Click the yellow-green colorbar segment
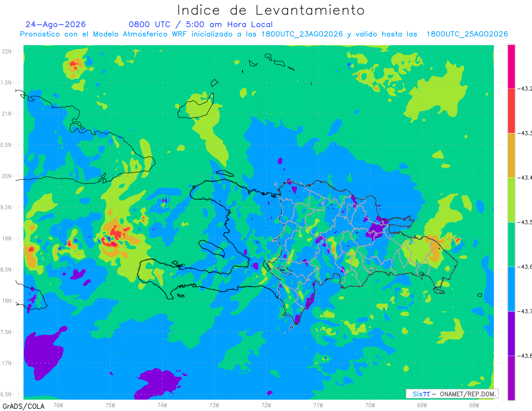Screen dimensions: 532x411 click(x=511, y=200)
